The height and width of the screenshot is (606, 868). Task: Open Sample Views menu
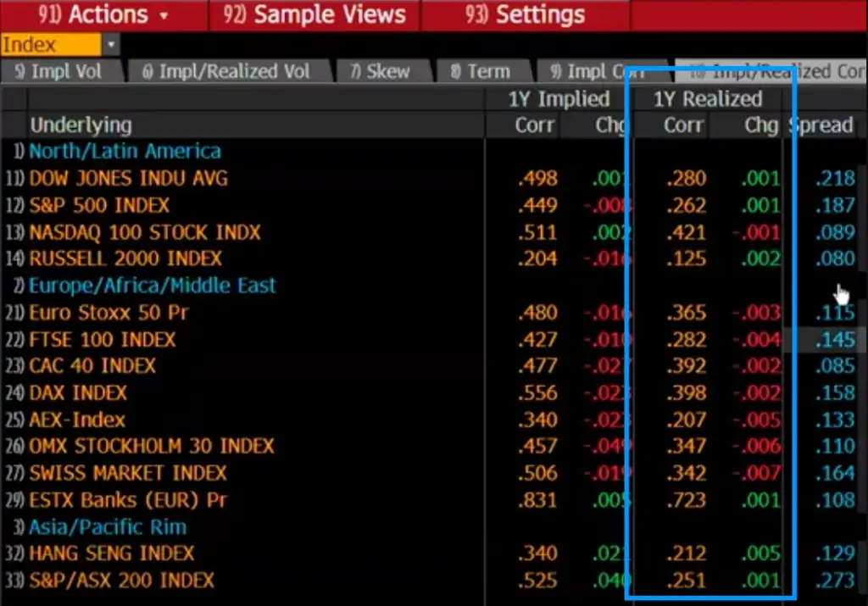[x=314, y=15]
